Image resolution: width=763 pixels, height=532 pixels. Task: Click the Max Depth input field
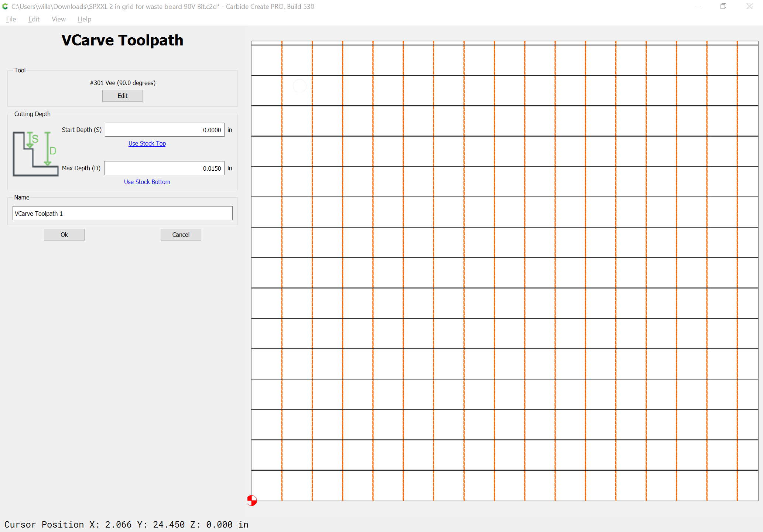click(x=164, y=168)
